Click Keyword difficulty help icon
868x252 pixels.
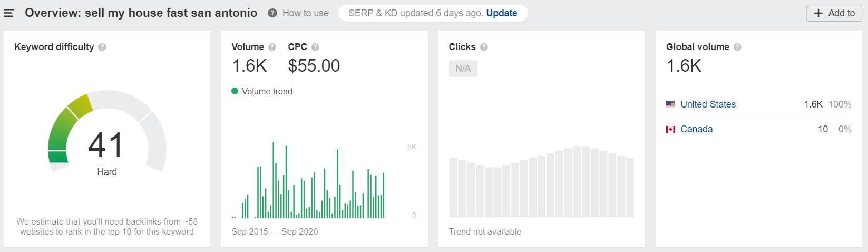click(x=102, y=47)
